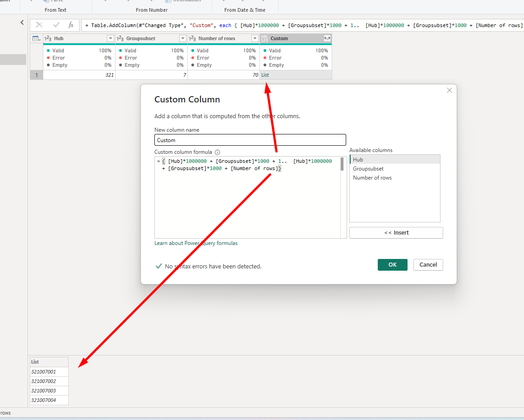Viewport: 524px width, 420px height.
Task: Select the Groupsubset column header
Action: tap(151, 38)
